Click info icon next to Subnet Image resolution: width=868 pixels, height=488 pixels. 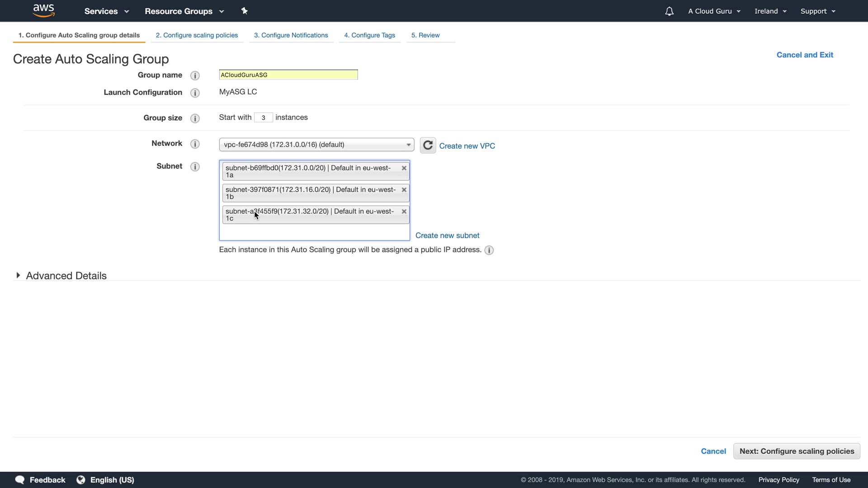click(x=195, y=167)
